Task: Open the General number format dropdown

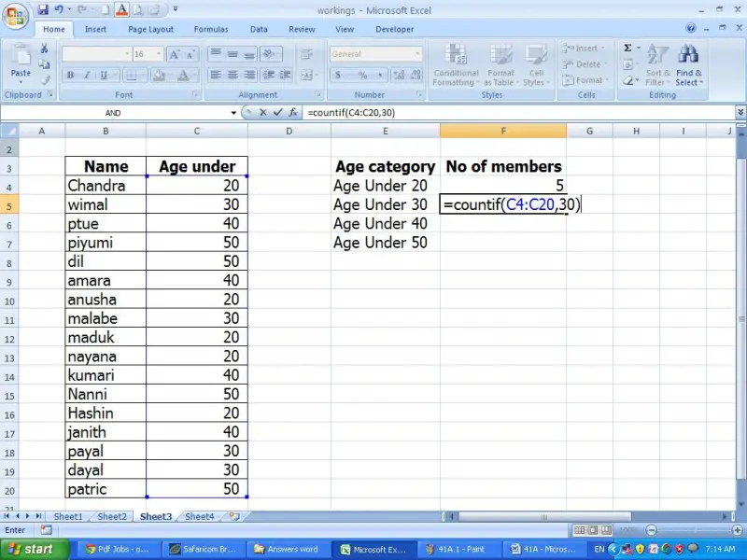Action: [417, 54]
